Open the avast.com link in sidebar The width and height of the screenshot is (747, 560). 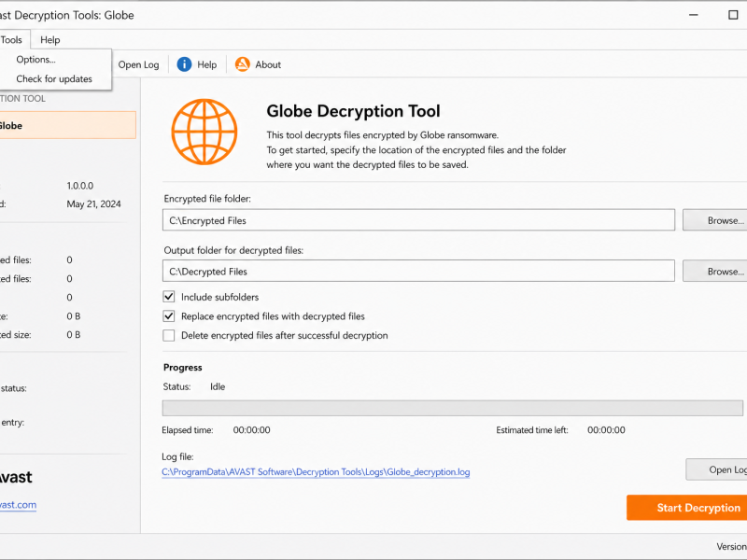coord(18,505)
